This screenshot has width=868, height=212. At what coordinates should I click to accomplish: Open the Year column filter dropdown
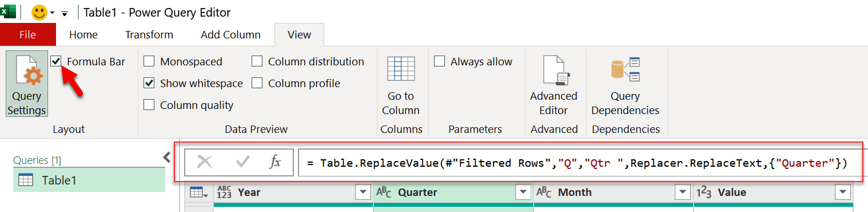pos(363,192)
